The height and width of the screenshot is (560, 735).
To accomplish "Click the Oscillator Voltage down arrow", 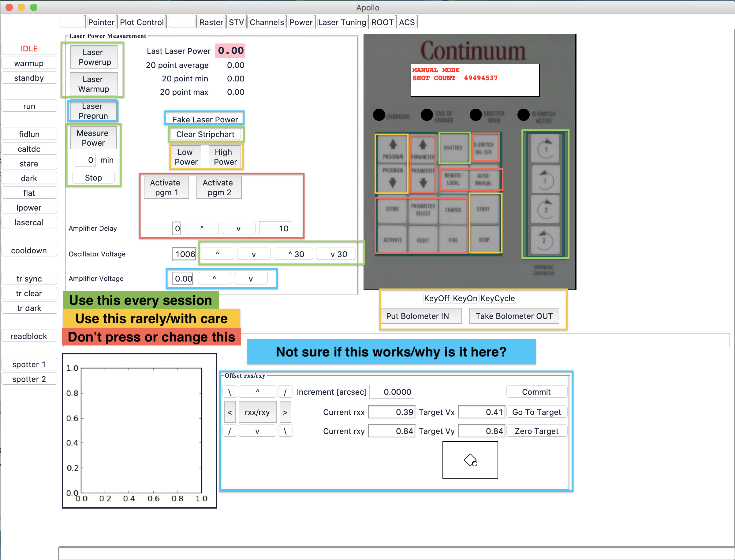I will (254, 254).
